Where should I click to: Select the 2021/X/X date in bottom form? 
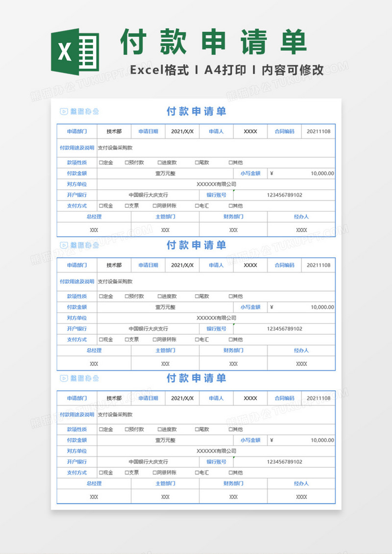(x=182, y=398)
